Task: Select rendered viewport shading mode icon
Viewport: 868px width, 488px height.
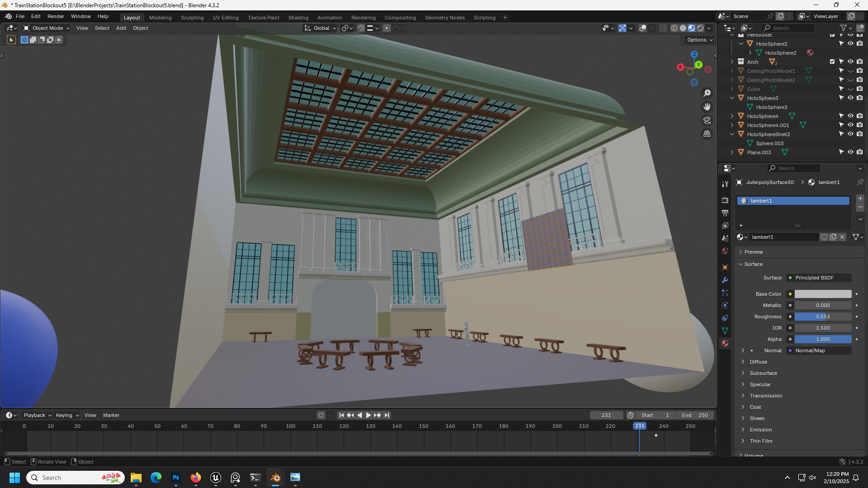Action: (x=700, y=28)
